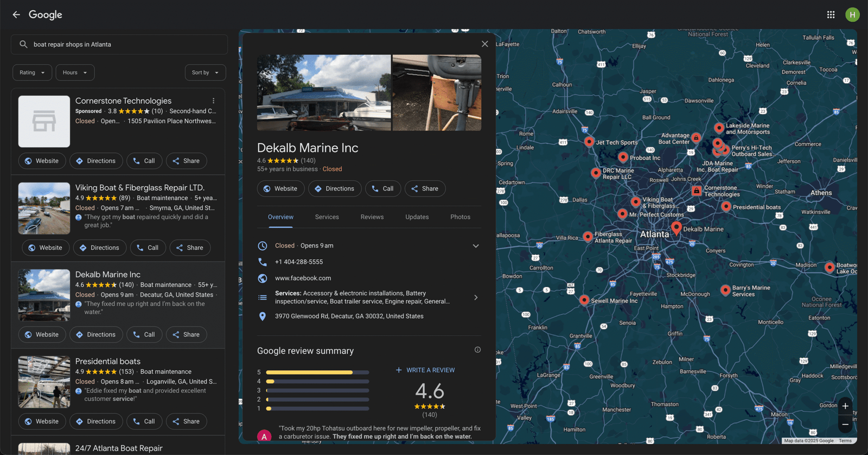This screenshot has width=868, height=455.
Task: Open the Rating filter dropdown
Action: 32,73
